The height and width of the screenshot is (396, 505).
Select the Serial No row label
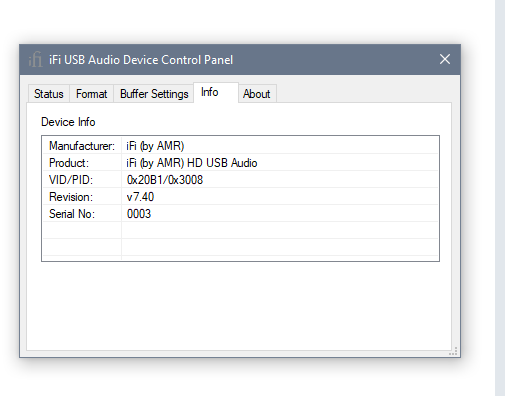(72, 214)
